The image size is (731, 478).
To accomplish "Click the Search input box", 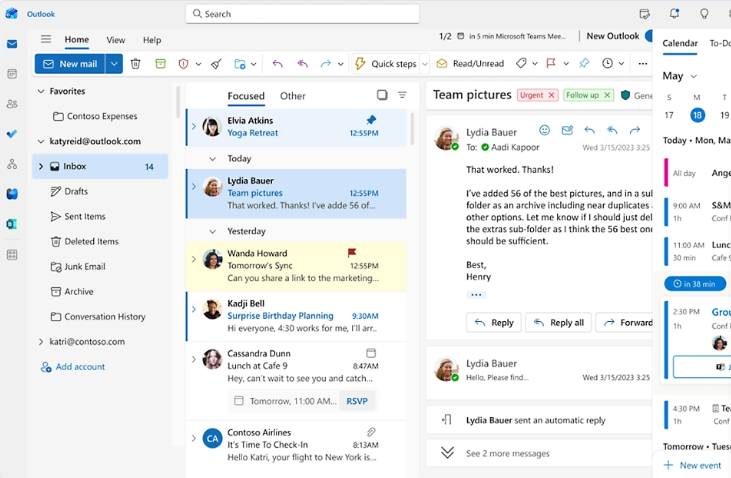I will 302,14.
